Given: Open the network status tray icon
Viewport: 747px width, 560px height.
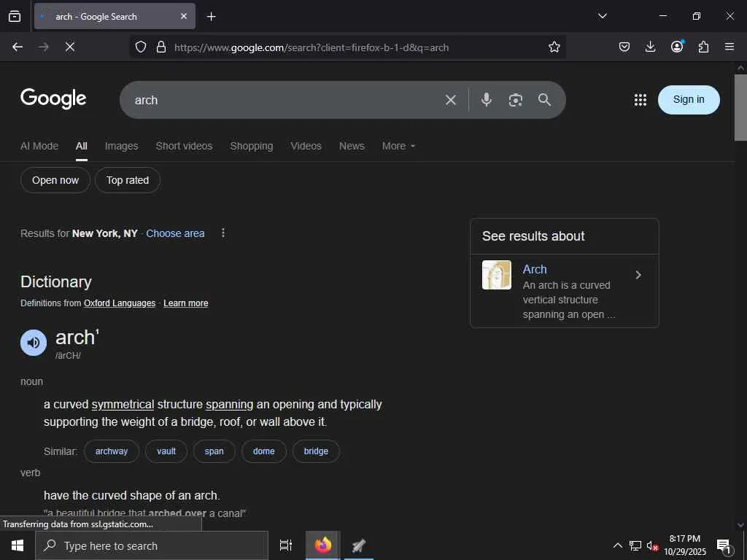Looking at the screenshot, I should click(x=635, y=545).
